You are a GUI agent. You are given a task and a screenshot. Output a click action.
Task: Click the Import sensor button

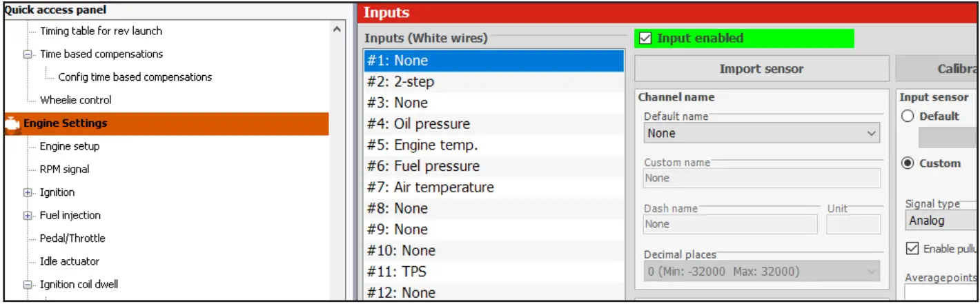coord(761,69)
